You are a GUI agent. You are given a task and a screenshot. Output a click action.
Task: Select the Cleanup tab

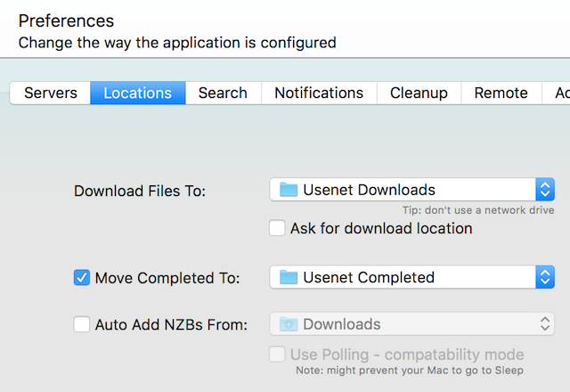pyautogui.click(x=419, y=93)
